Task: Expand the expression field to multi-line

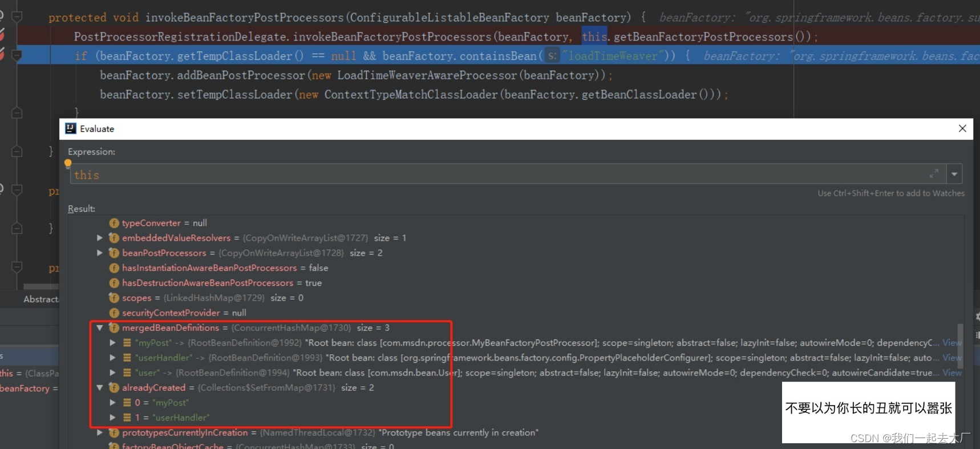Action: [x=934, y=173]
